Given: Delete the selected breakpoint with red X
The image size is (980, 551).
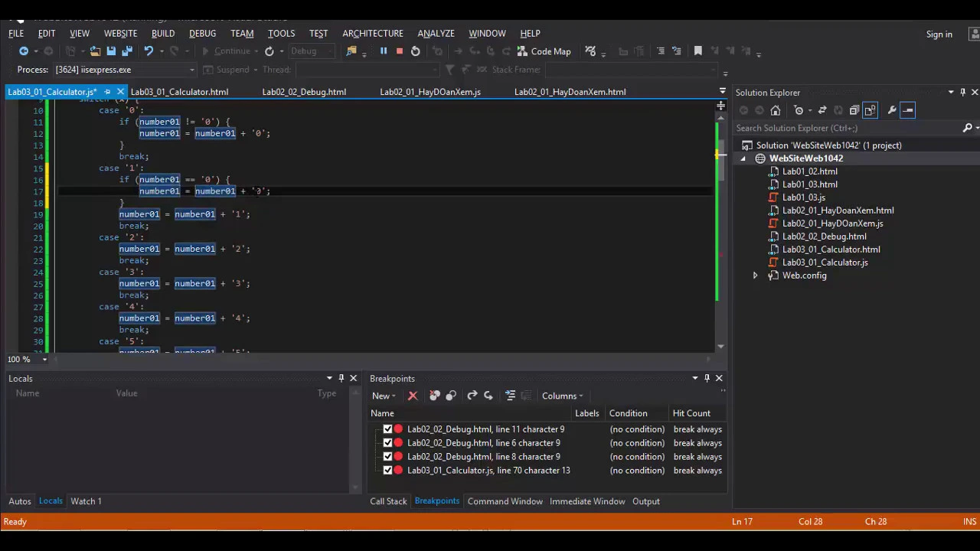Looking at the screenshot, I should pyautogui.click(x=413, y=396).
